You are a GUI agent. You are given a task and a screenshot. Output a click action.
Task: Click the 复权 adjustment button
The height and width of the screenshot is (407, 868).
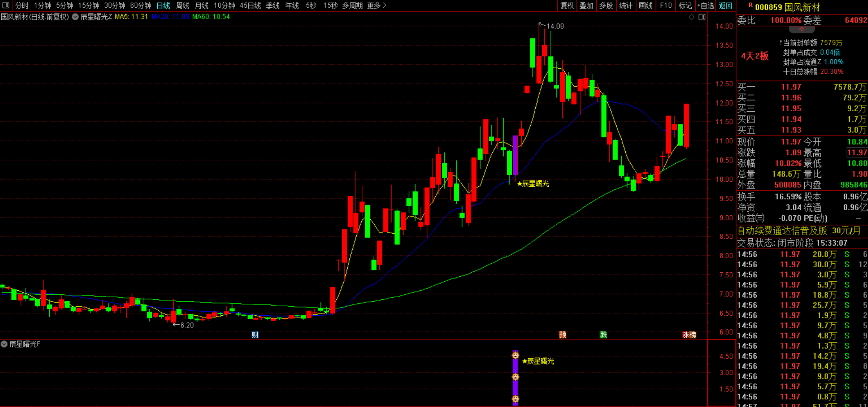click(x=567, y=5)
